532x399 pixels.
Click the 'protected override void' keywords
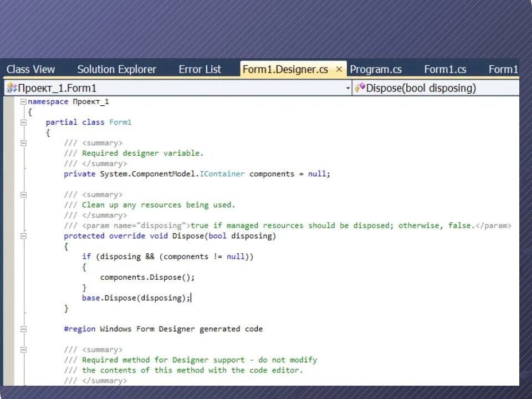116,236
